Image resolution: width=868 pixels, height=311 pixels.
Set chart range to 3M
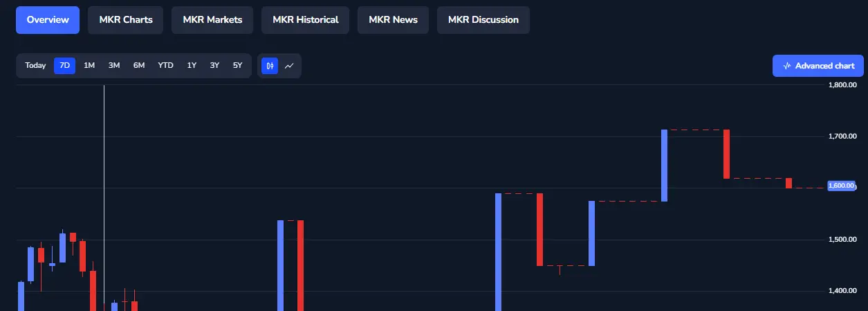tap(114, 66)
